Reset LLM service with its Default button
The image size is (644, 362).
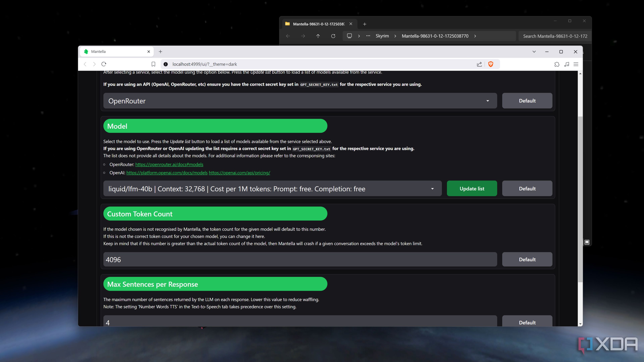527,101
